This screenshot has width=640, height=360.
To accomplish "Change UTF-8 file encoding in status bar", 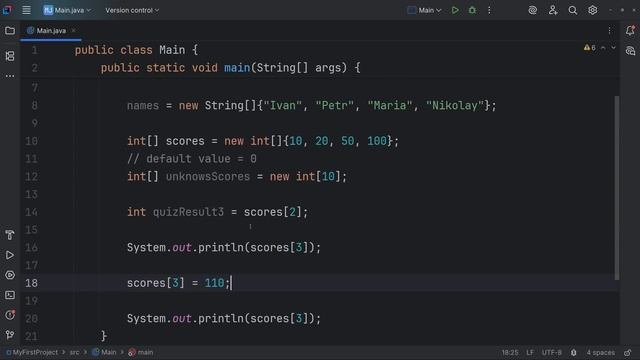I will point(551,352).
